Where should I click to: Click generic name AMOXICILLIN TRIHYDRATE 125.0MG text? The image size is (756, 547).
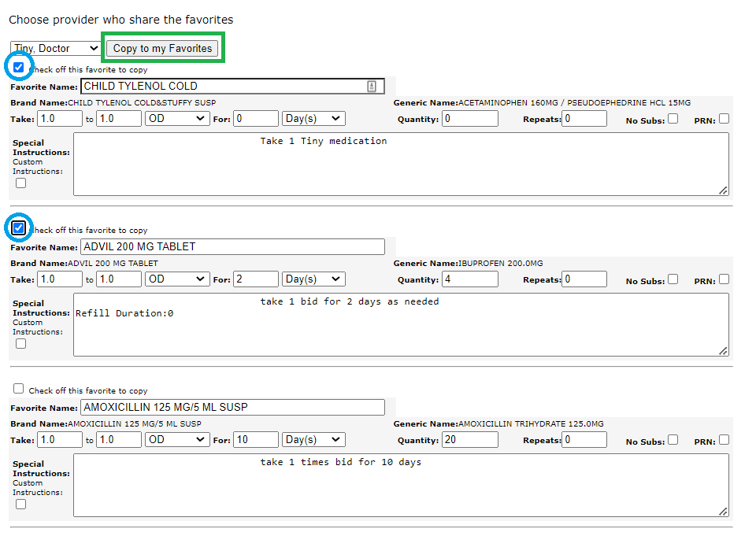531,423
